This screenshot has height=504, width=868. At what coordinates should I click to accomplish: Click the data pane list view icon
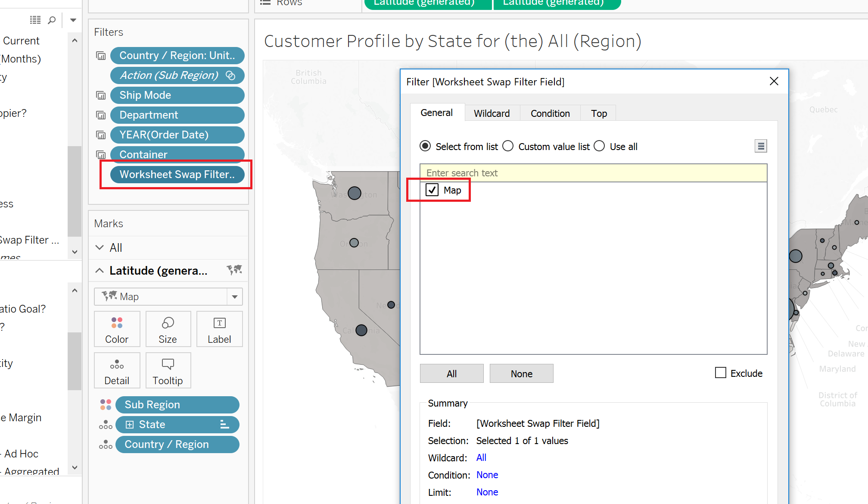point(35,20)
